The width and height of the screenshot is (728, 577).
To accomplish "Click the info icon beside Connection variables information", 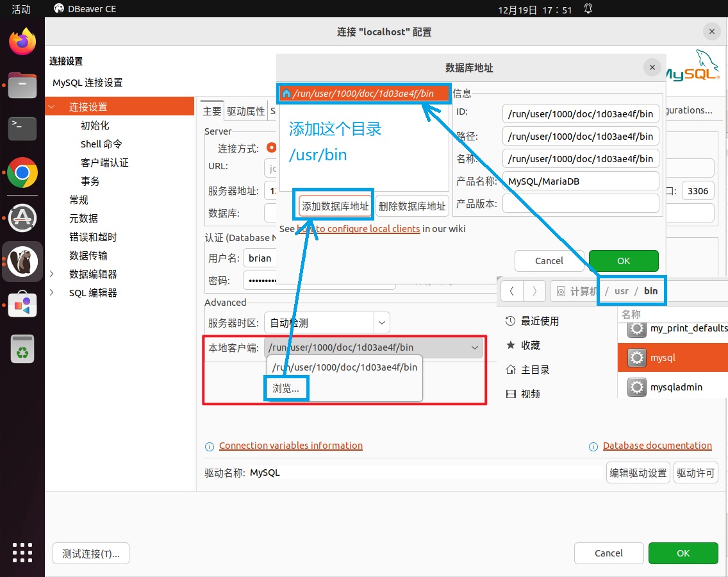I will [x=210, y=446].
